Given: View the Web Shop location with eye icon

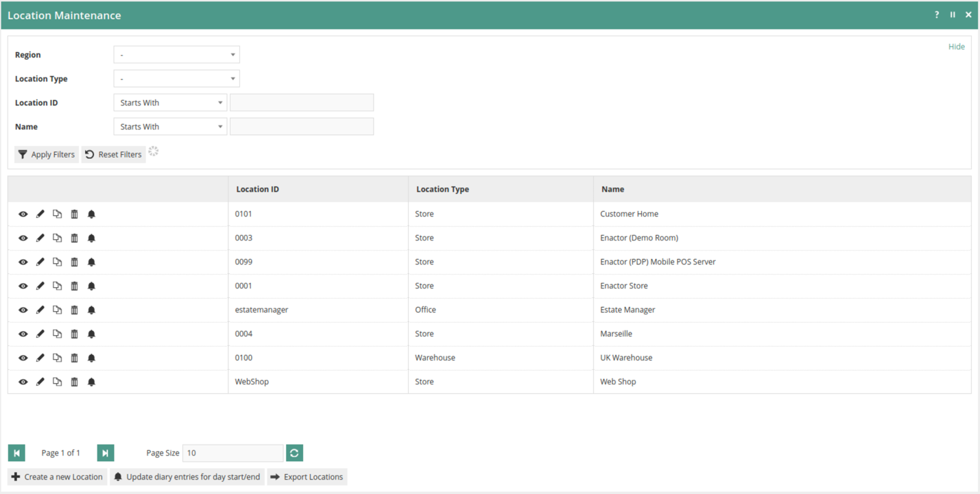Looking at the screenshot, I should [x=23, y=382].
